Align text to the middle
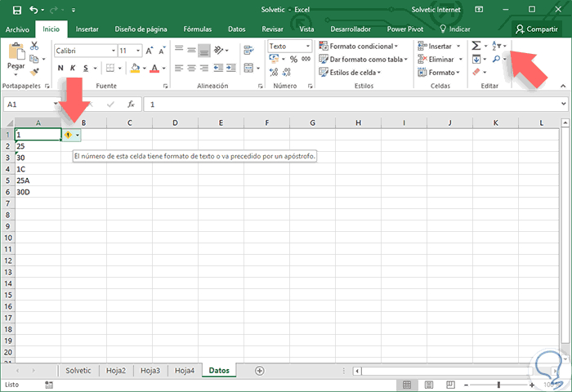This screenshot has width=572, height=392. tap(191, 50)
